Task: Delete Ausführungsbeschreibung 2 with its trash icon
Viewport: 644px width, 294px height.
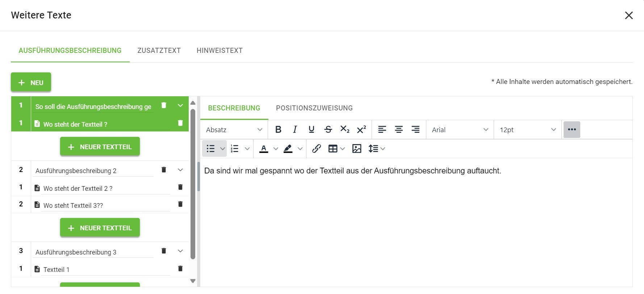Action: [164, 170]
